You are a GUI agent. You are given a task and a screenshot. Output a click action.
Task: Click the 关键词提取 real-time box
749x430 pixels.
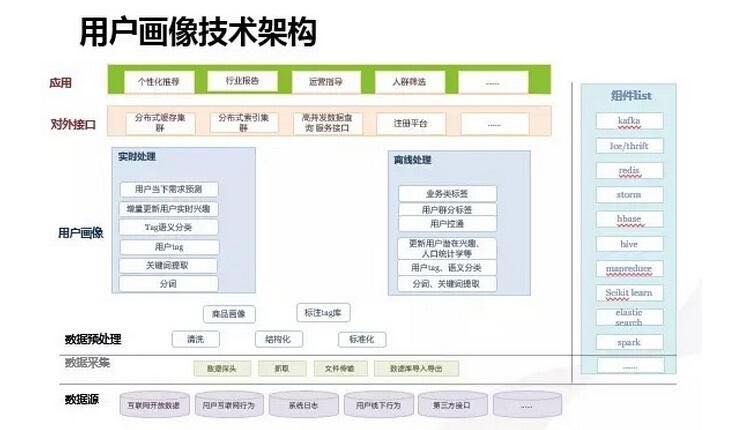[168, 265]
